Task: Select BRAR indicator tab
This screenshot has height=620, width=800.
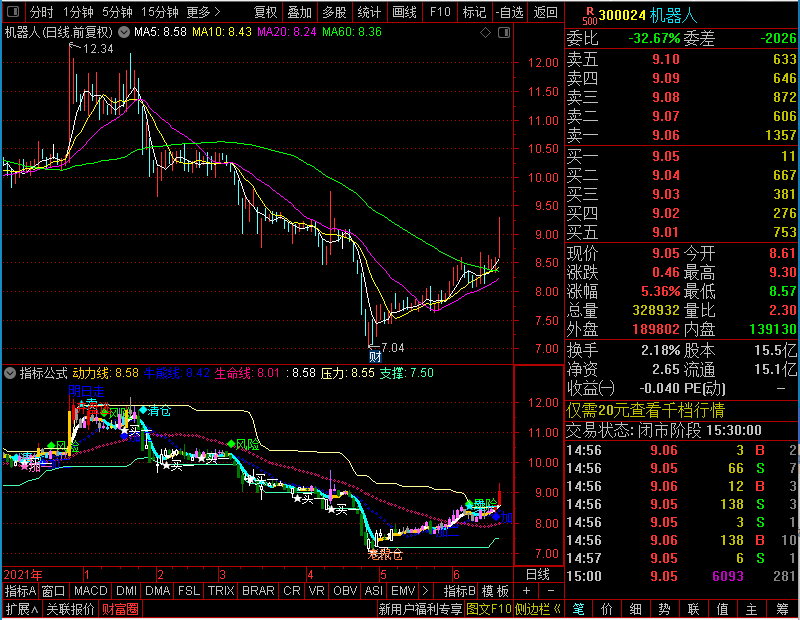Action: pos(258,591)
